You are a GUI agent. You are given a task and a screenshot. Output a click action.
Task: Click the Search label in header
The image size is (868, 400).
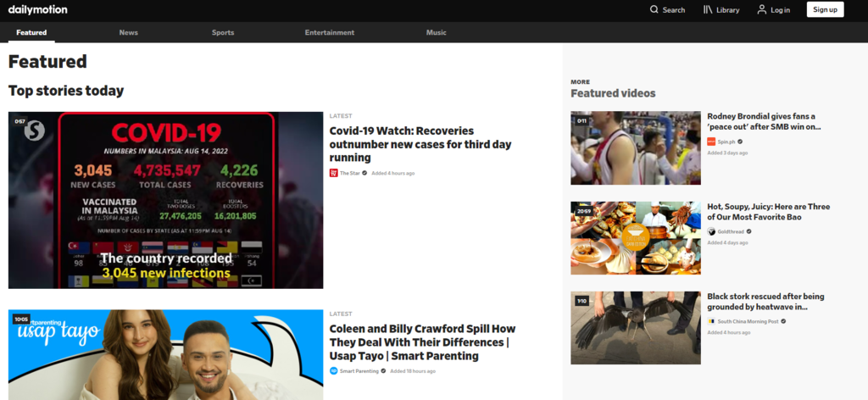[674, 10]
